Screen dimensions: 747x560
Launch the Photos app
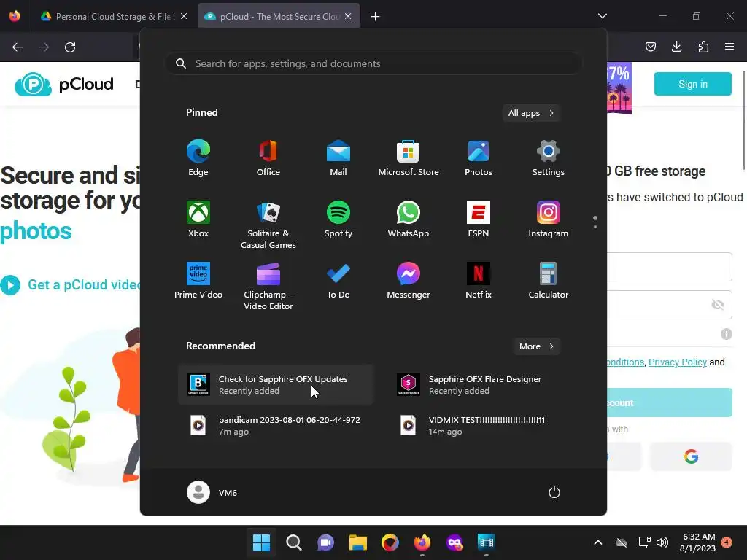tap(479, 158)
